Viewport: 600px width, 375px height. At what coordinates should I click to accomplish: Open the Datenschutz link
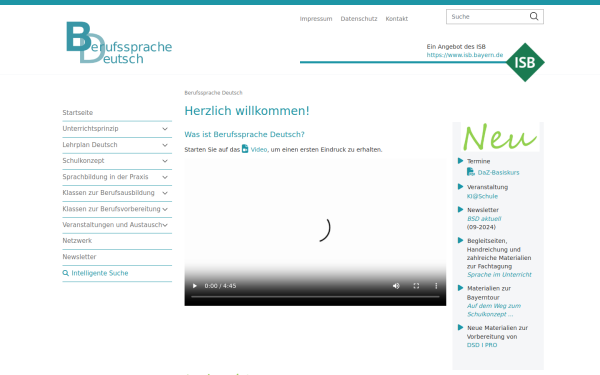click(359, 19)
